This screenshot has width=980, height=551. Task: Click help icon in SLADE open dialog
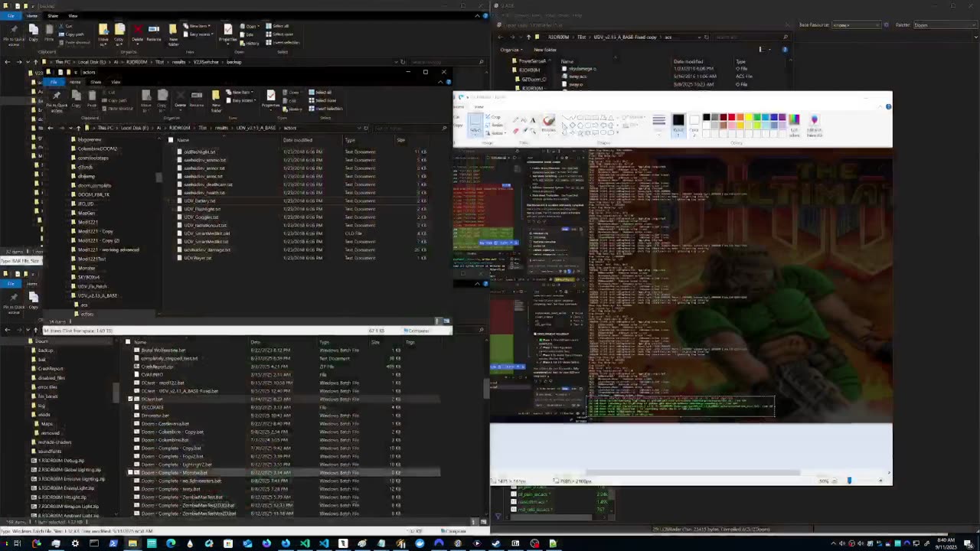[x=785, y=50]
